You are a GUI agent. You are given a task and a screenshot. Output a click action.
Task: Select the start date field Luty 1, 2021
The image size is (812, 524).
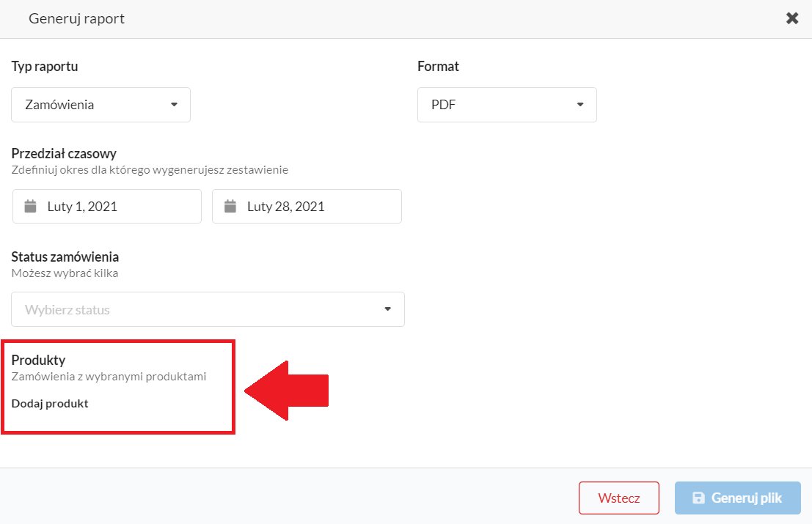[107, 207]
